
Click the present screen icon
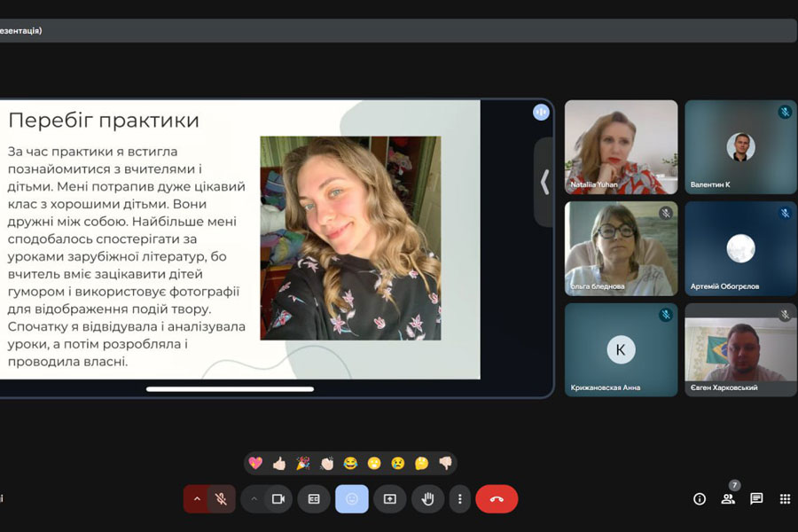pos(389,499)
